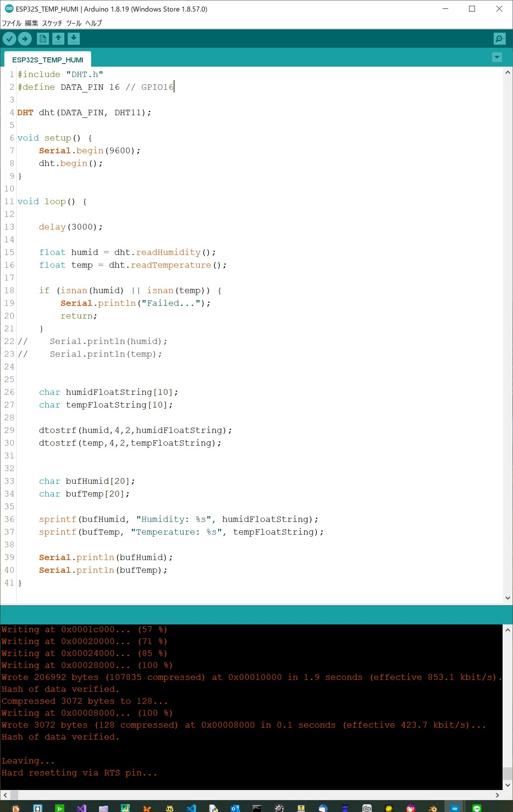Open Visual Studio Code from the taskbar
This screenshot has height=812, width=513.
(191, 808)
